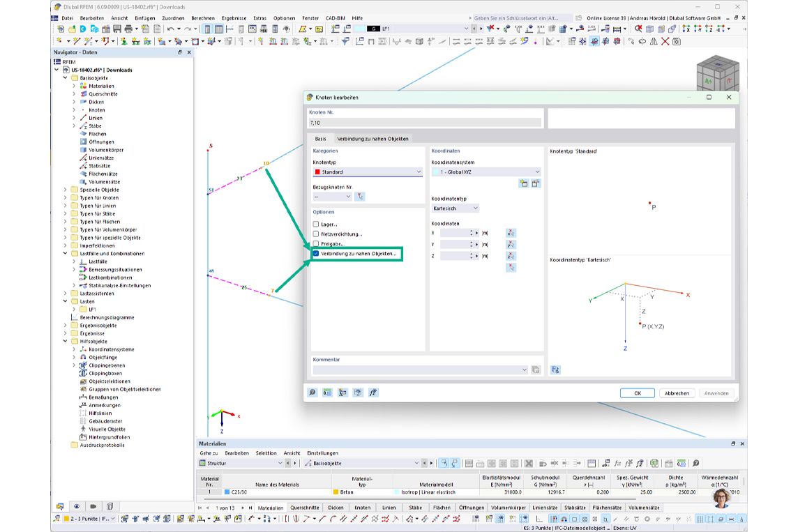Click the magnifier icon in Materialien toolbar
This screenshot has width=798, height=532.
[x=695, y=464]
